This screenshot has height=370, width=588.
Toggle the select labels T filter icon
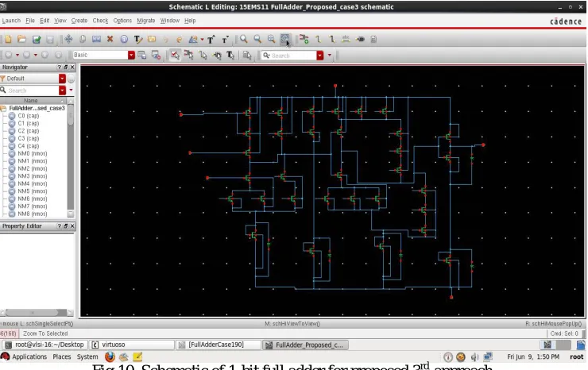click(230, 55)
